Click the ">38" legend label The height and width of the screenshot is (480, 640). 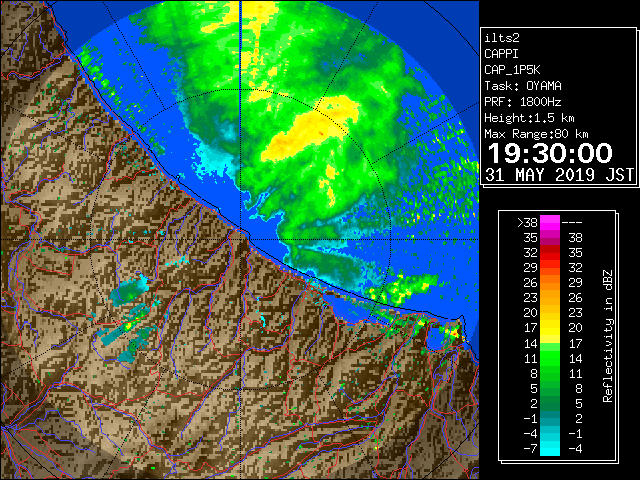coord(527,222)
